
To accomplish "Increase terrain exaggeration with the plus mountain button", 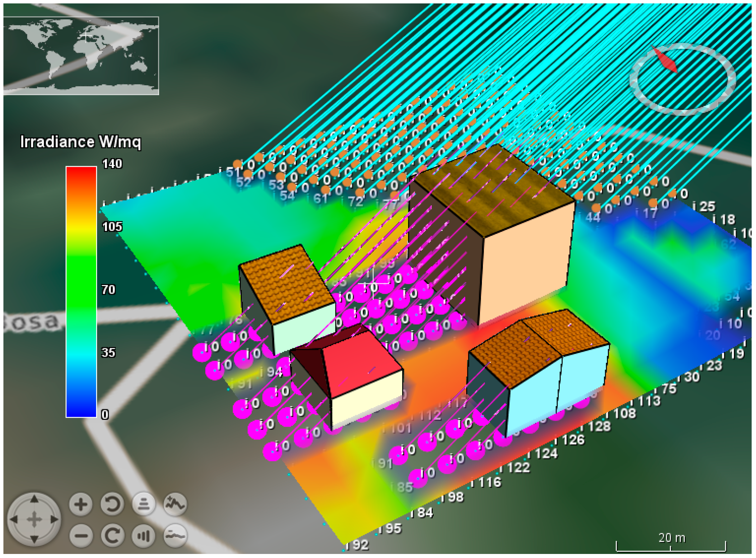I will (x=175, y=505).
